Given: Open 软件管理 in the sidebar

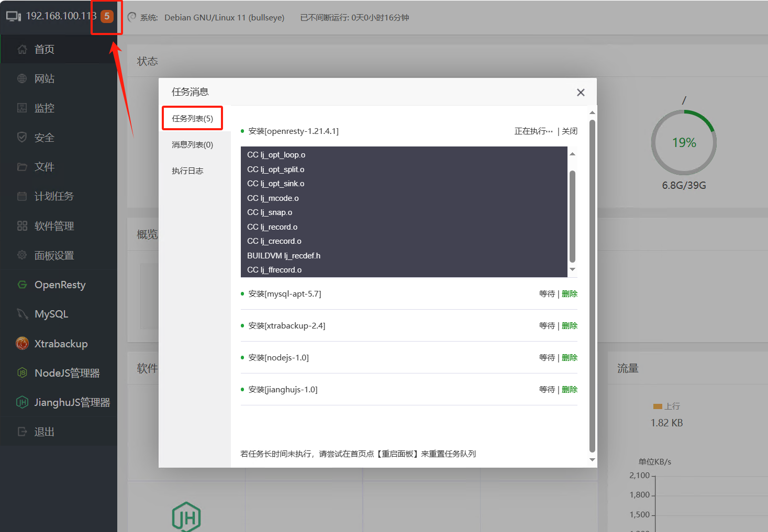Looking at the screenshot, I should (x=54, y=226).
